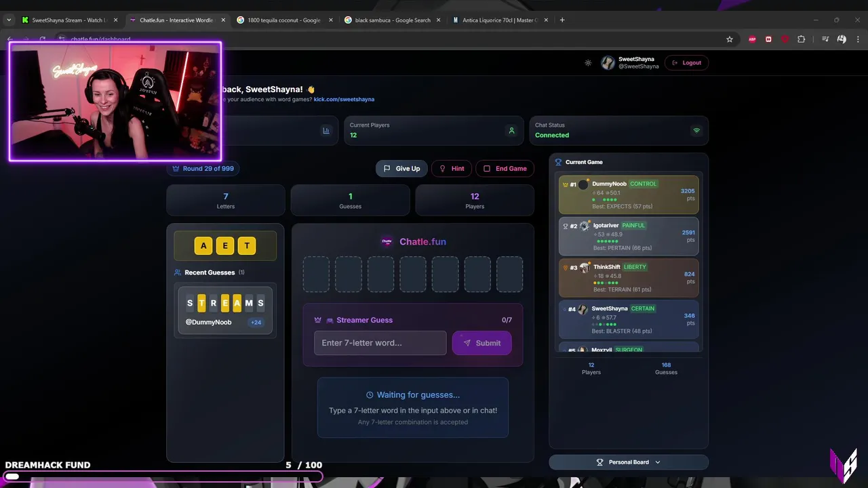The image size is (868, 488).
Task: Click the Current Players stat card
Action: [433, 130]
